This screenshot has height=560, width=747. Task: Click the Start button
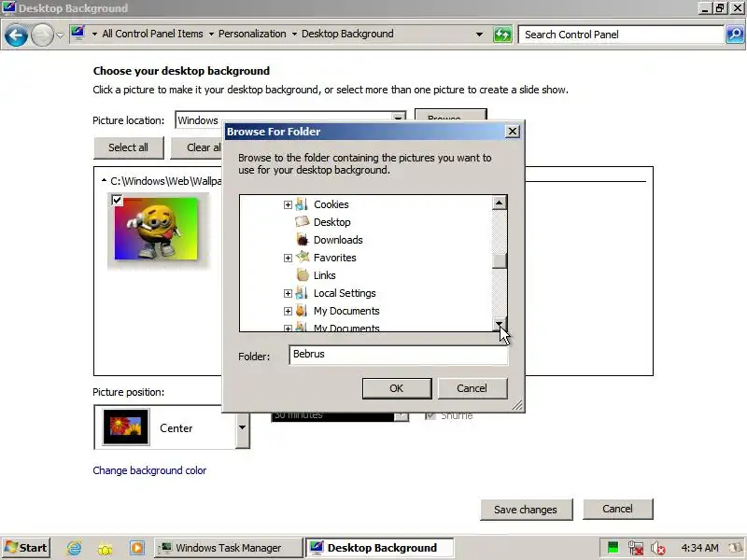(26, 548)
